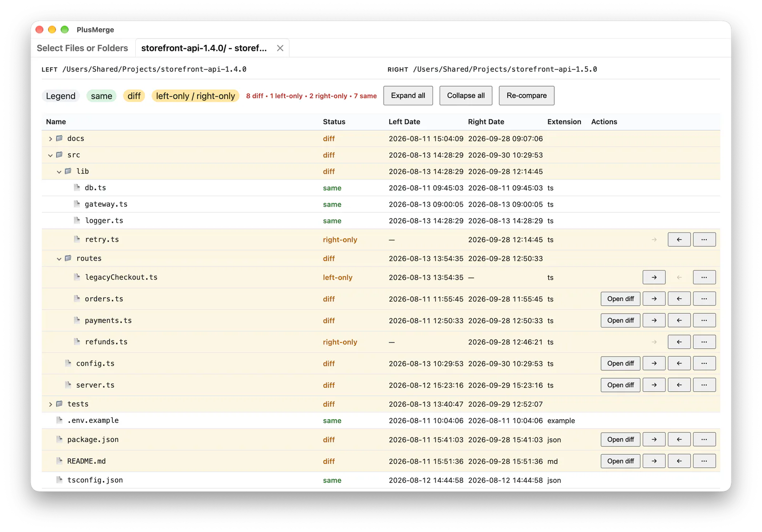Copy config.ts to the left side
This screenshot has width=762, height=532.
point(679,363)
